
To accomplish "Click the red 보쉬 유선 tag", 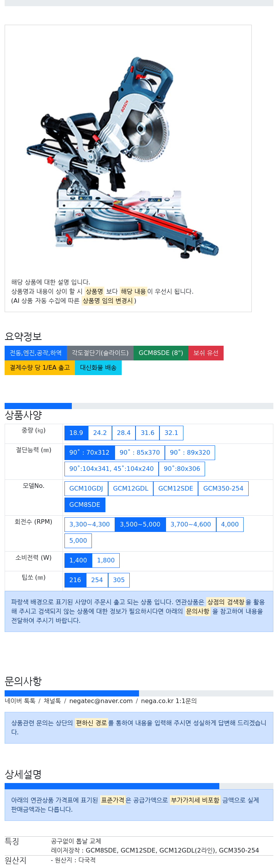I will tap(206, 353).
